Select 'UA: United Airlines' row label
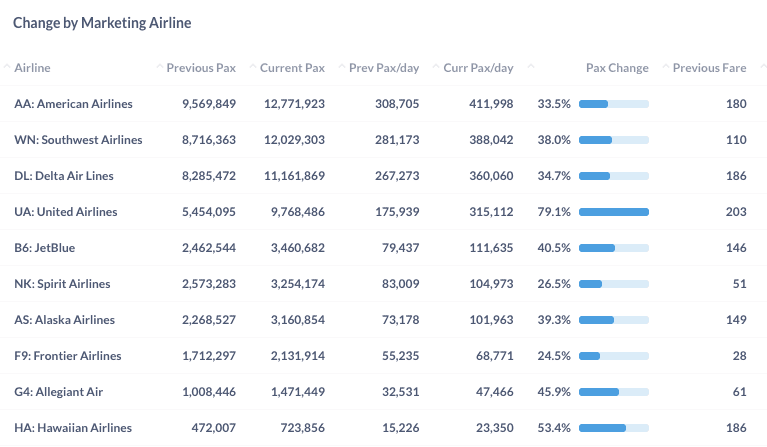This screenshot has height=447, width=767. pyautogui.click(x=66, y=212)
